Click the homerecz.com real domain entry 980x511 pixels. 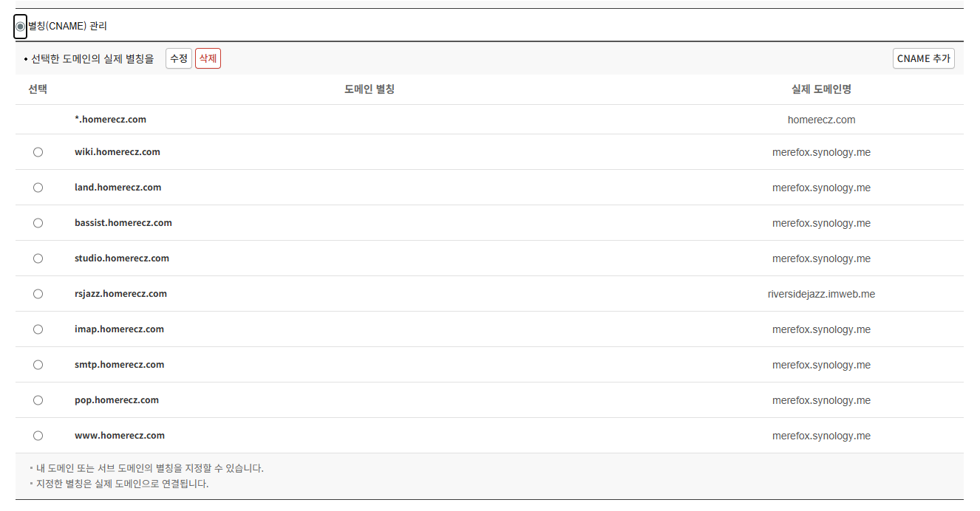[x=821, y=120]
